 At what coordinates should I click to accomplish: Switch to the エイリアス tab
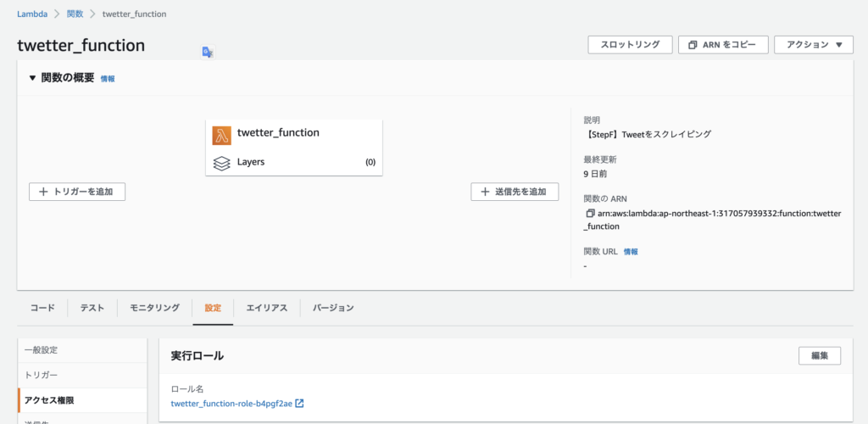tap(267, 308)
